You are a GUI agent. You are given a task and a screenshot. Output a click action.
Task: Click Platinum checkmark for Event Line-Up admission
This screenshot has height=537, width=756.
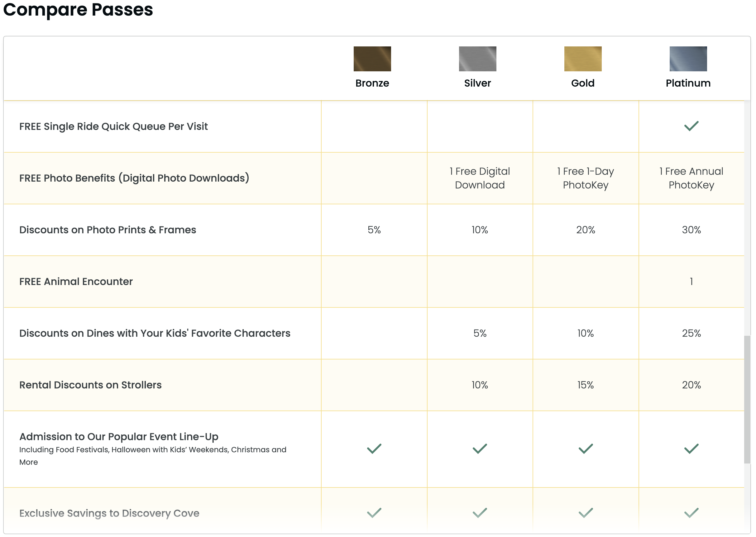691,448
